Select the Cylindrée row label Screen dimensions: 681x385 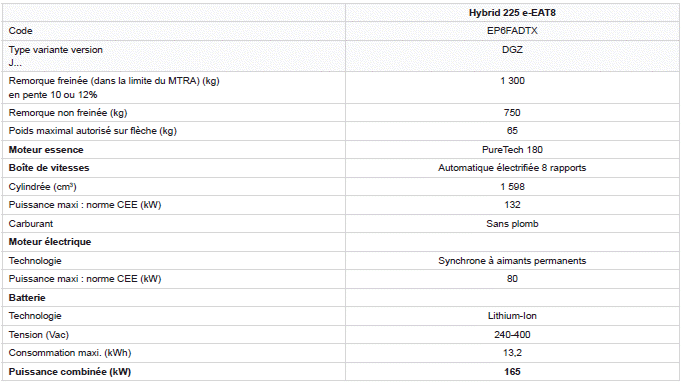(x=43, y=187)
